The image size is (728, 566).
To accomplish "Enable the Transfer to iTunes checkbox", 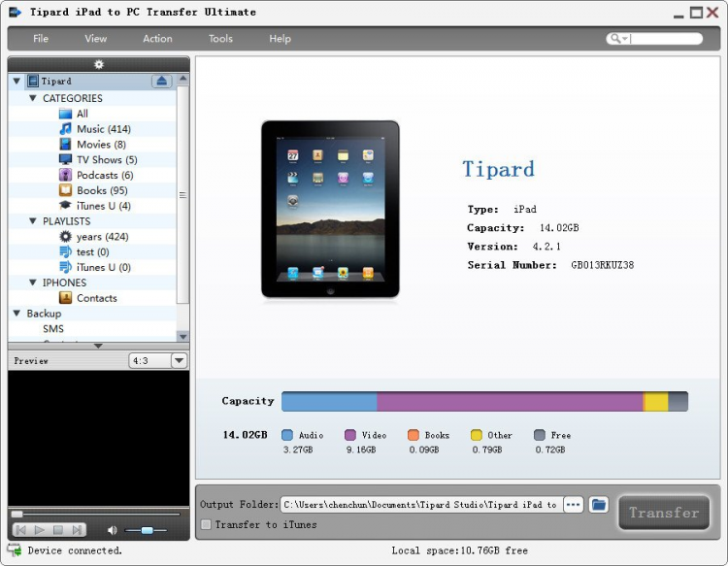I will (x=206, y=524).
